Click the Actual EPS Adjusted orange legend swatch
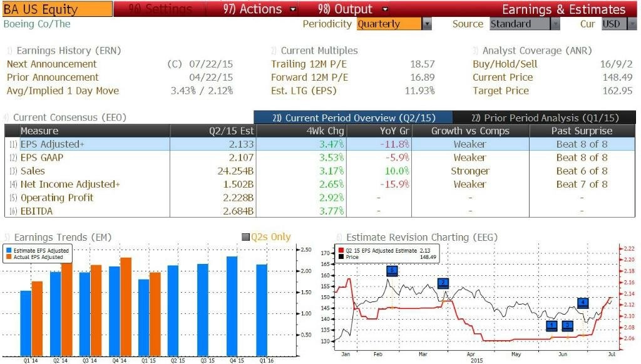The image size is (641, 364). pos(9,257)
